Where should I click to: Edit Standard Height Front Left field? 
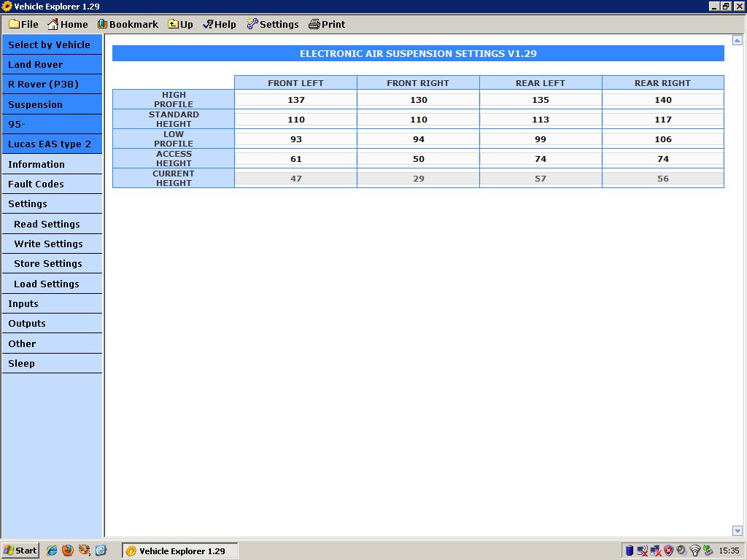pyautogui.click(x=296, y=120)
